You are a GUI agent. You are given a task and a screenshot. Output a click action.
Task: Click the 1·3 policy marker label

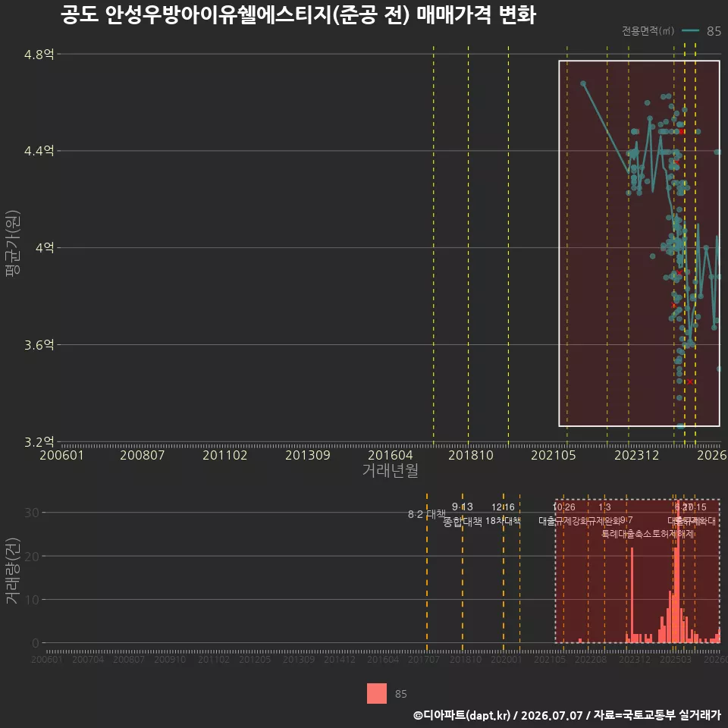604,507
